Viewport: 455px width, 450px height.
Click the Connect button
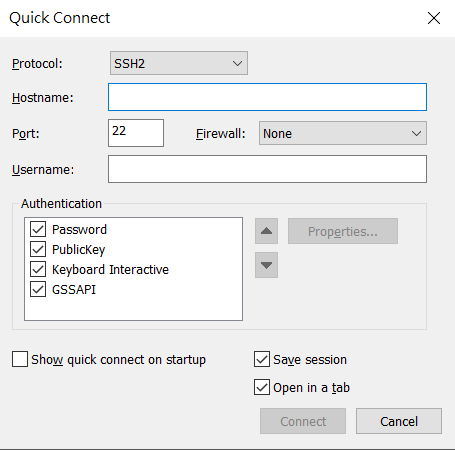click(303, 421)
